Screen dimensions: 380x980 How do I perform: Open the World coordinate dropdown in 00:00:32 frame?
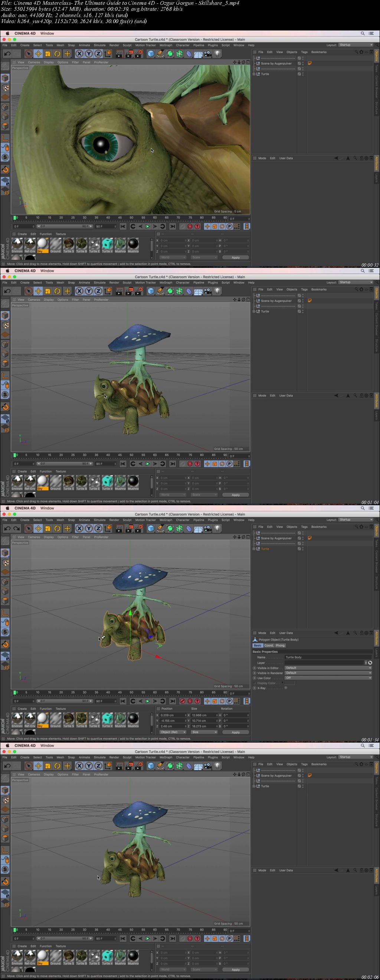[173, 257]
